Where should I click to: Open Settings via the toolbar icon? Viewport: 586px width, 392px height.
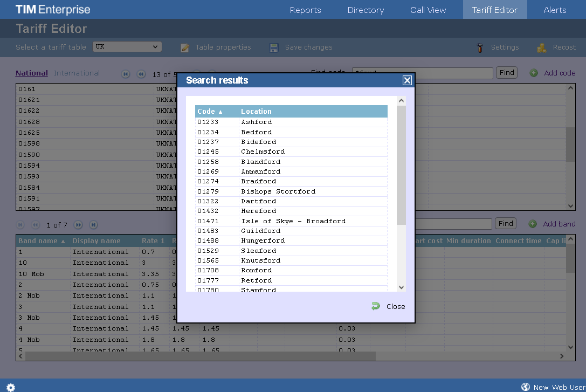480,47
